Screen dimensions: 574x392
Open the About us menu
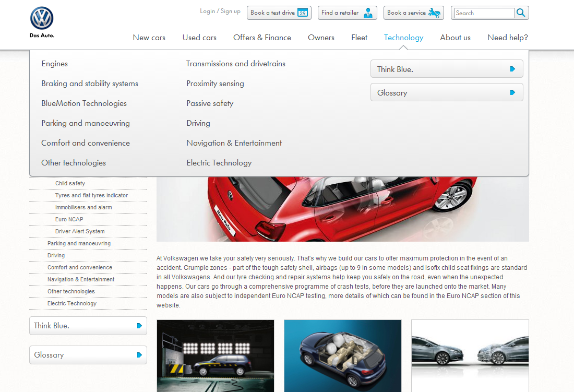coord(456,38)
